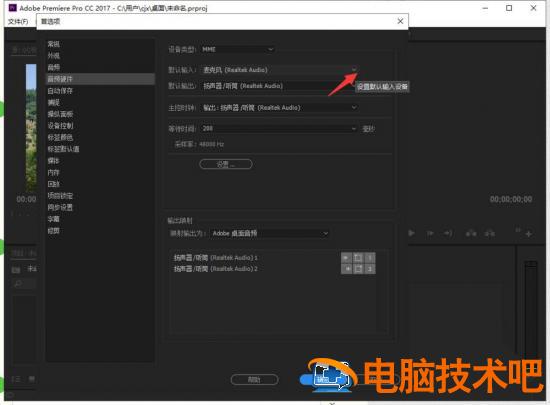Select the Realtek Audio 2 output row
Image resolution: width=550 pixels, height=405 pixels.
pyautogui.click(x=216, y=269)
